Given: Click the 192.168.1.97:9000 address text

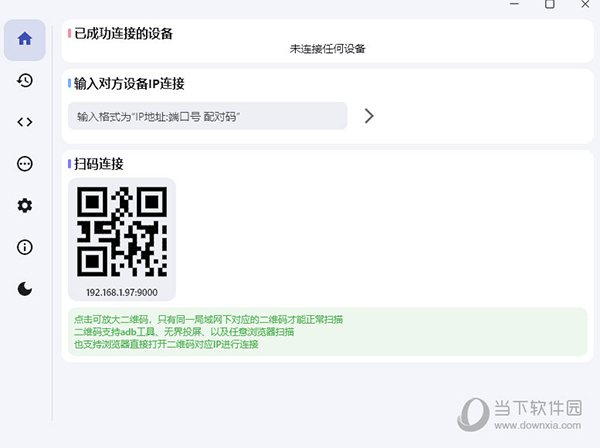Looking at the screenshot, I should click(x=122, y=293).
